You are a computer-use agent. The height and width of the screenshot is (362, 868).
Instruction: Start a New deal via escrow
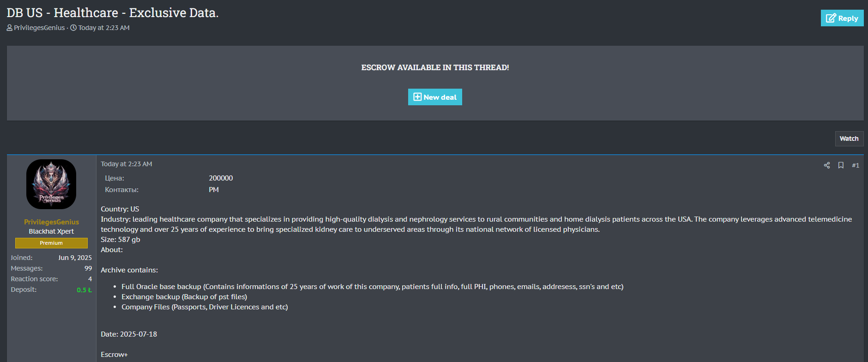(435, 97)
